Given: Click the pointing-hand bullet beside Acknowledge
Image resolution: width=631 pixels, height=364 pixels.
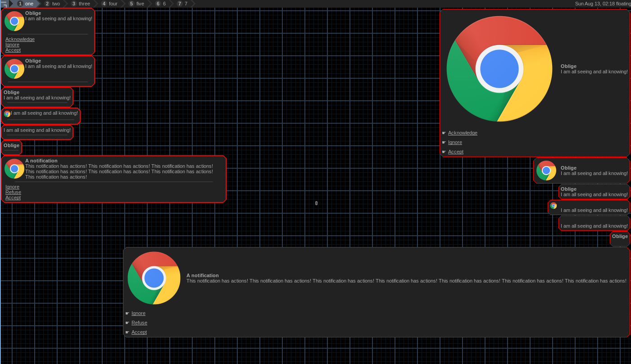Looking at the screenshot, I should tap(444, 133).
